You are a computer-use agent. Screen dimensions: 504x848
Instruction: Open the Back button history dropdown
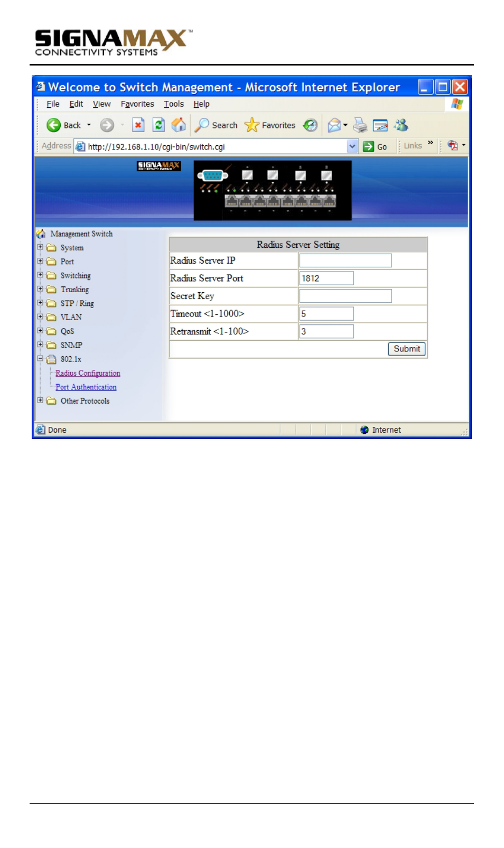point(89,125)
